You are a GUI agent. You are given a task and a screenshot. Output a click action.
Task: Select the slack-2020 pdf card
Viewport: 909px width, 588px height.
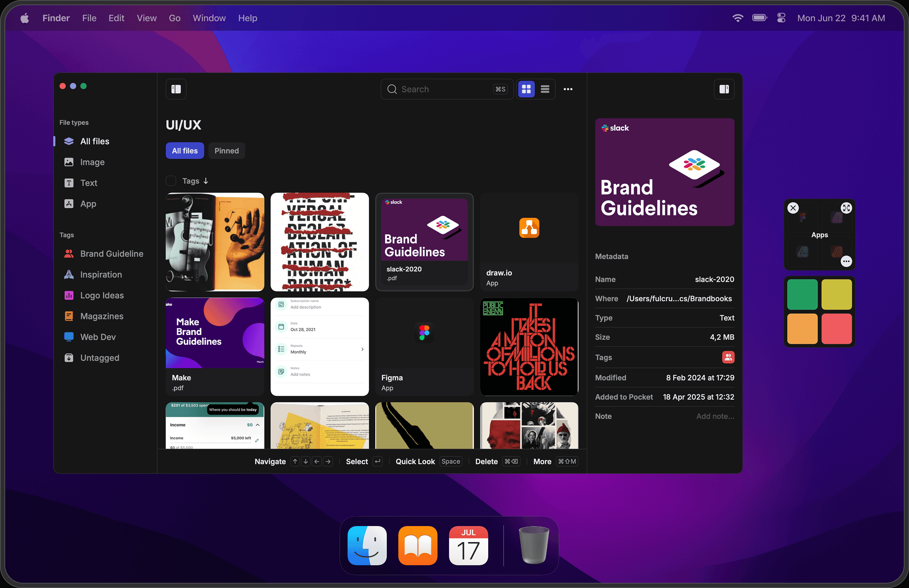tap(424, 242)
